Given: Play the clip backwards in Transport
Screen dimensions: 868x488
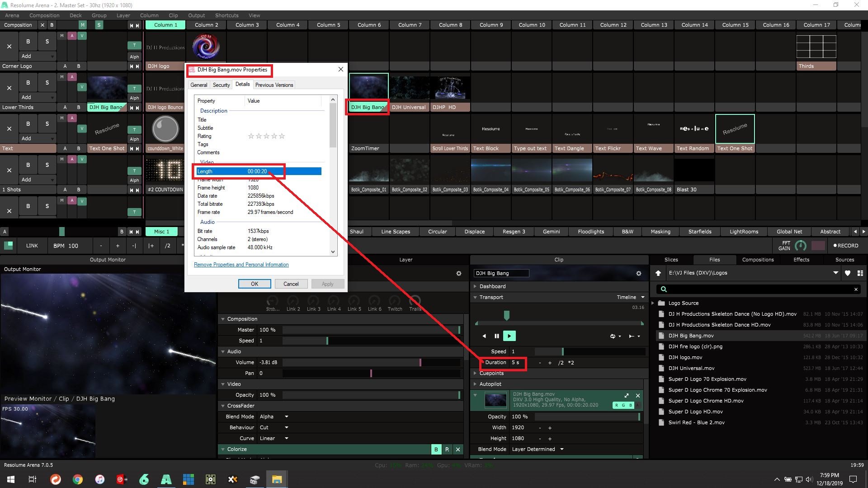Looking at the screenshot, I should (484, 336).
